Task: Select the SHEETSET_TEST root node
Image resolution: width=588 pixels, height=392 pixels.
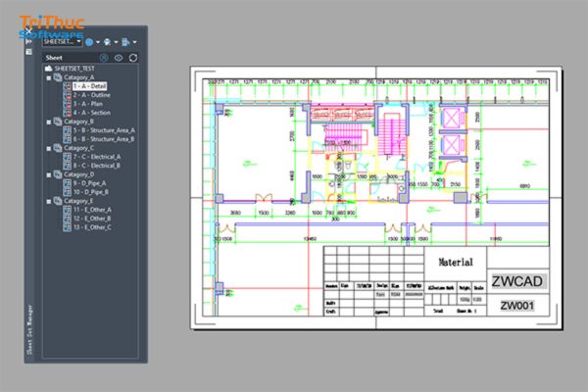Action: tap(74, 69)
